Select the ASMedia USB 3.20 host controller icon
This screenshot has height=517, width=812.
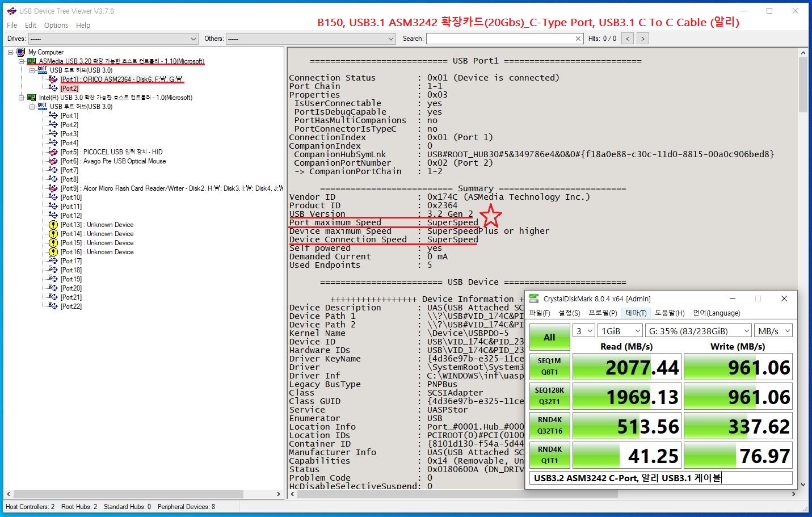[x=32, y=61]
